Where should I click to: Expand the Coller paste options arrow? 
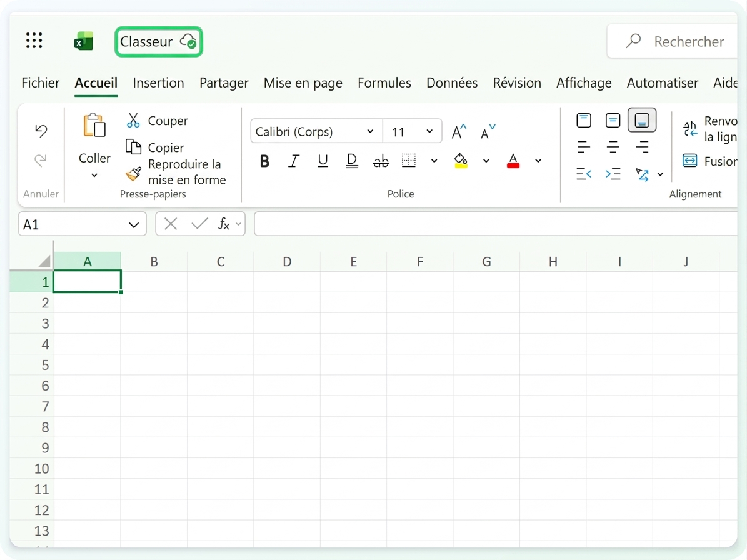(x=94, y=175)
